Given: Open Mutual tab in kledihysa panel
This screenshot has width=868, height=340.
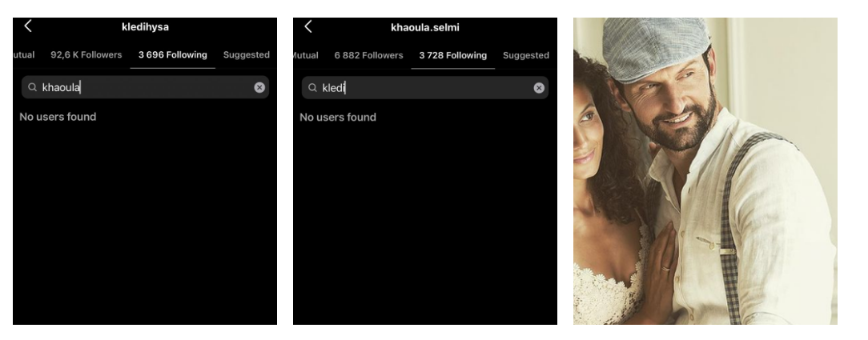Looking at the screenshot, I should (x=24, y=54).
